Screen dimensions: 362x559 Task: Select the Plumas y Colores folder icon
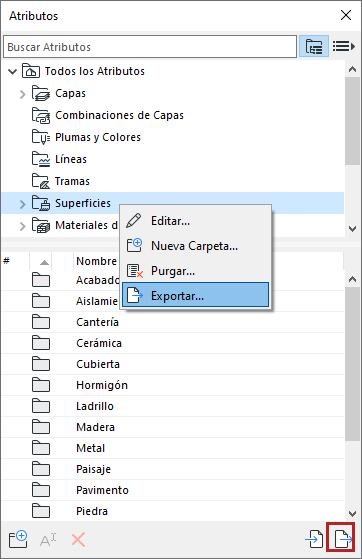click(x=41, y=137)
